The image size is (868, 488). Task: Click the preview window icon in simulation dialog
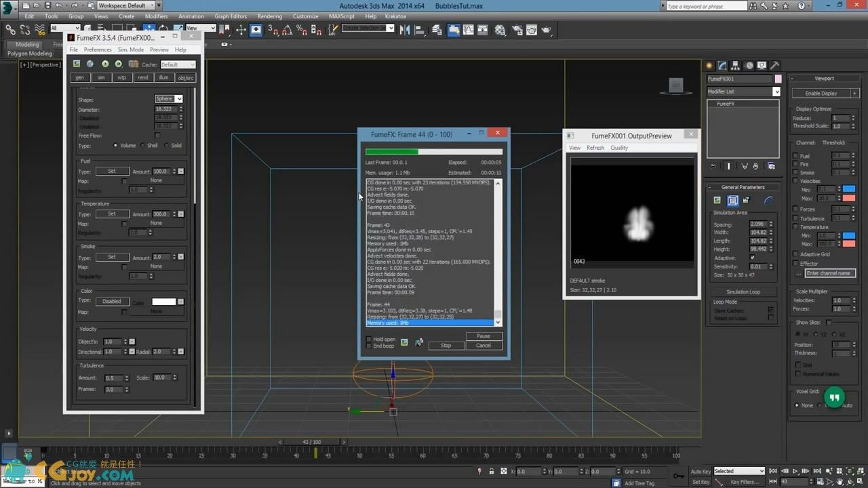pyautogui.click(x=404, y=342)
